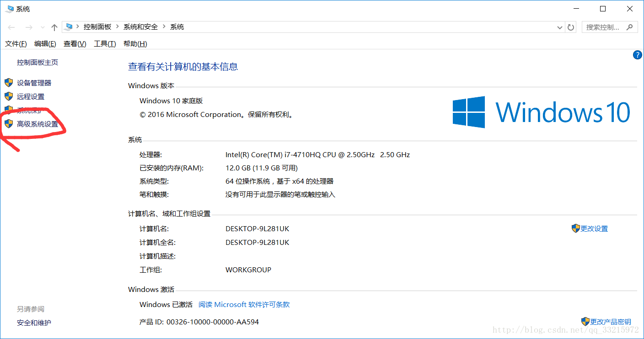Select computer name DESKTOP-9L281UK beside 计算机名
644x339 pixels.
point(258,229)
